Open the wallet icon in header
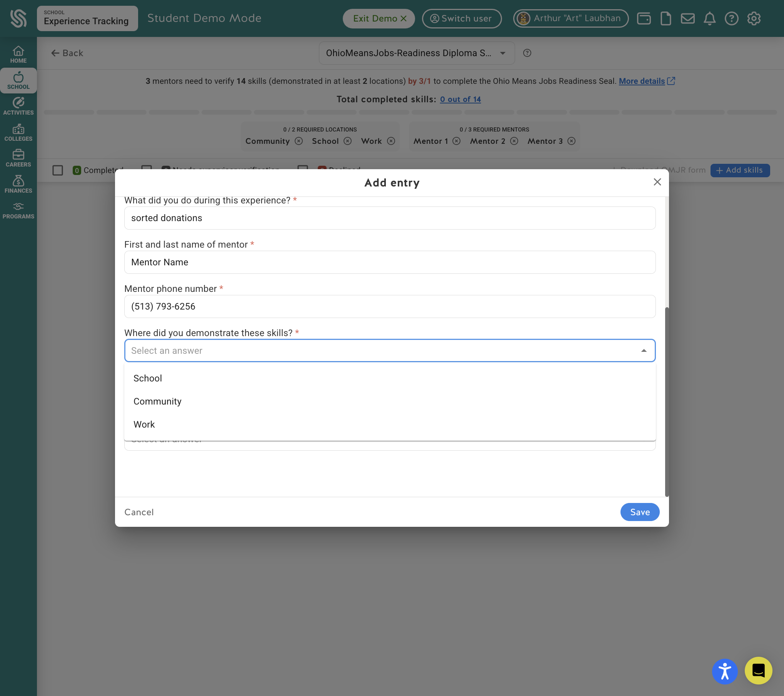 coord(644,18)
